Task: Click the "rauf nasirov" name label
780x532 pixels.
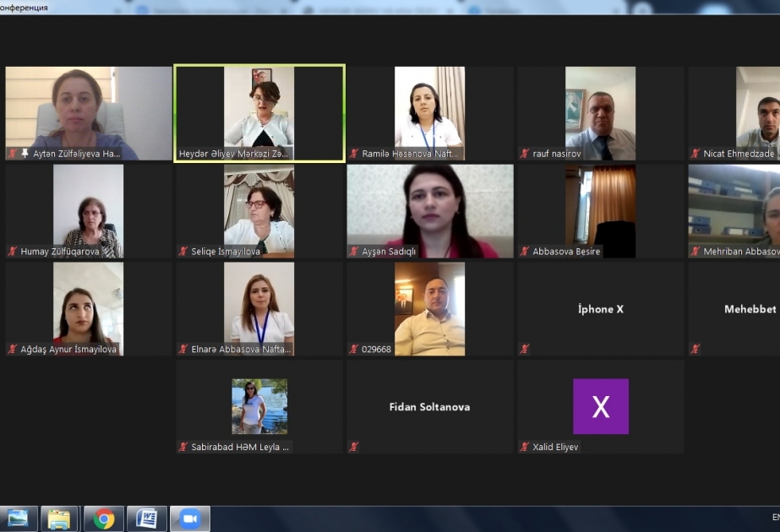Action: (x=557, y=154)
